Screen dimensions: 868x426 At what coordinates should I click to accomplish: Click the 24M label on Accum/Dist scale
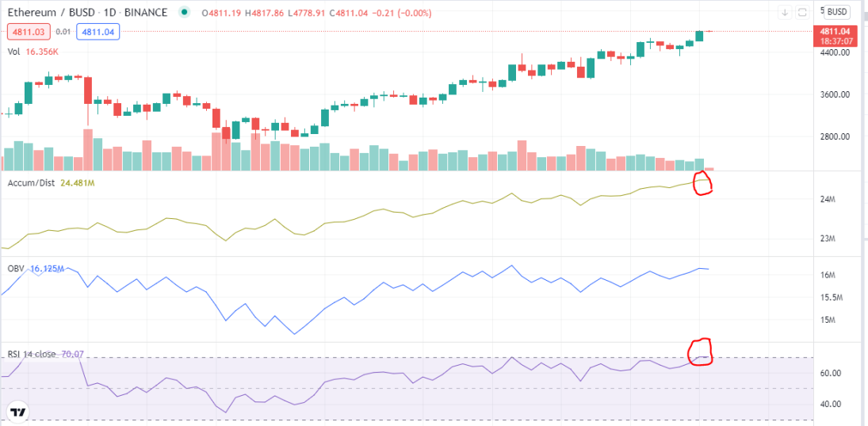[828, 199]
